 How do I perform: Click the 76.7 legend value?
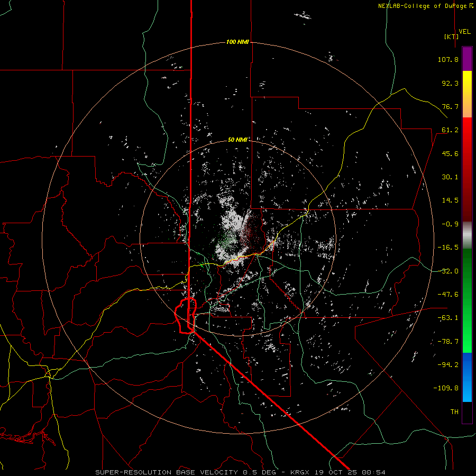click(x=450, y=106)
